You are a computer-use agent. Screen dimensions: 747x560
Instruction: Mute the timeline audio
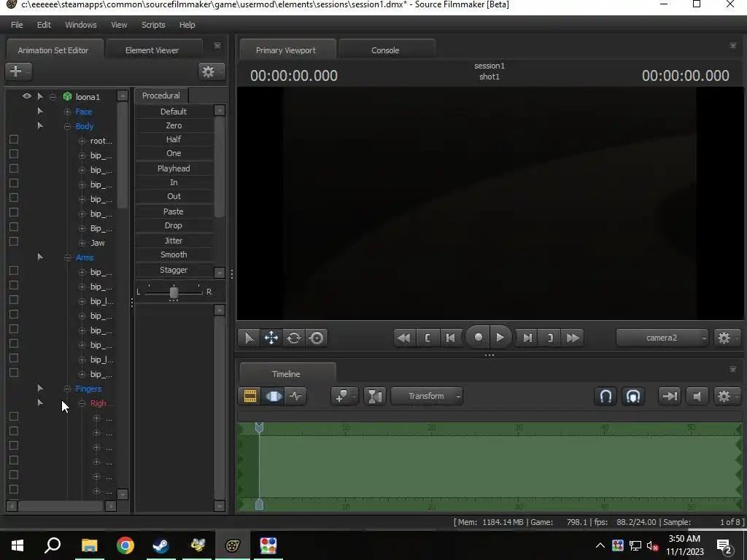(x=697, y=396)
